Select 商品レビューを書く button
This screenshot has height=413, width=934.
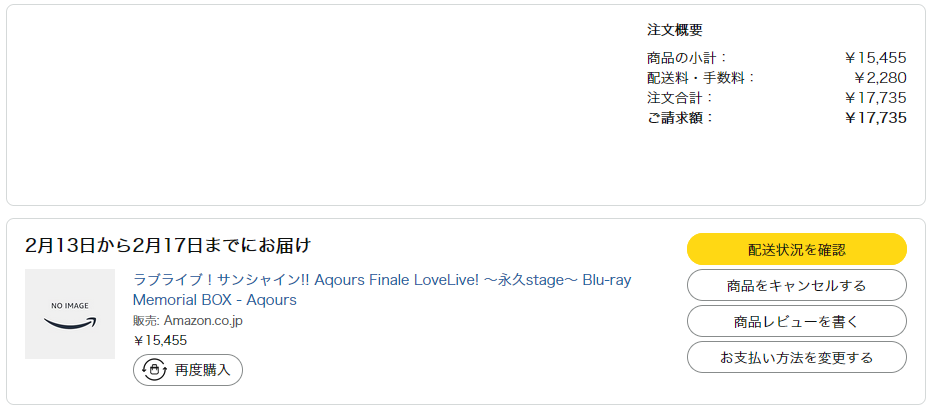pos(796,321)
